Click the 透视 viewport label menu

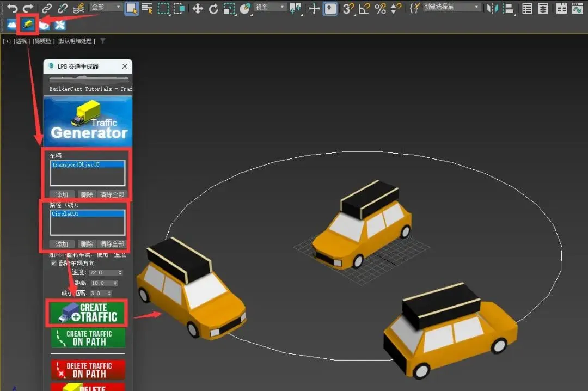[x=21, y=41]
